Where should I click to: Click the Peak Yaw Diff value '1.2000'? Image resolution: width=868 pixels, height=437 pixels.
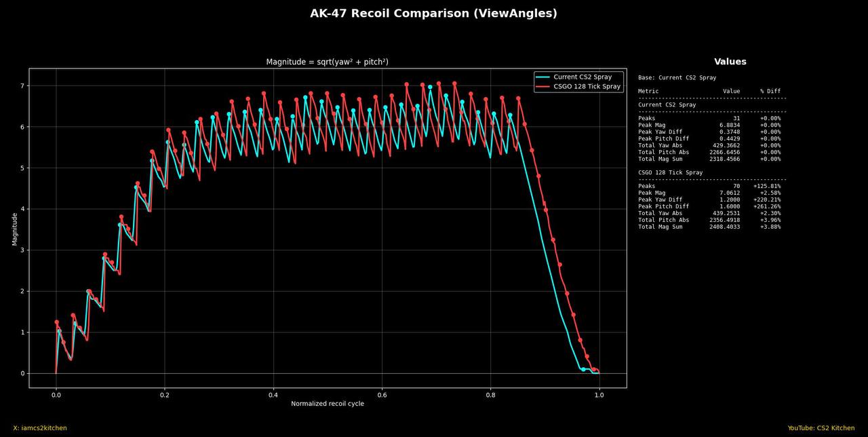pyautogui.click(x=730, y=199)
